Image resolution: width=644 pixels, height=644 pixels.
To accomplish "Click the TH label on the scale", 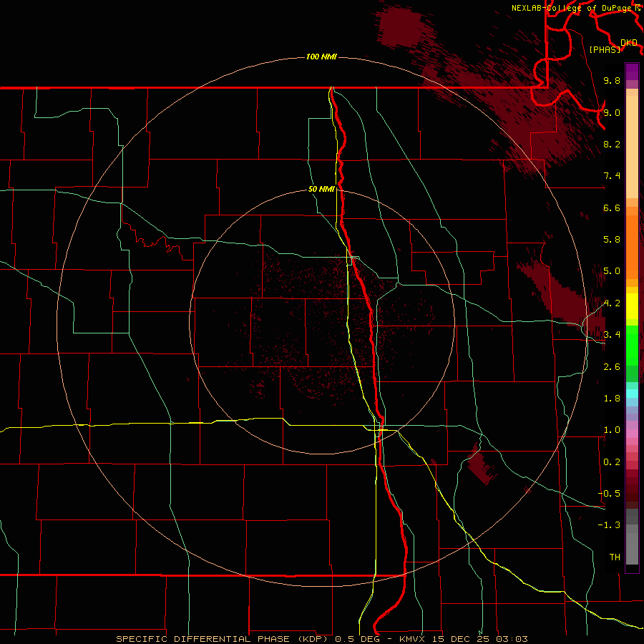I will (x=615, y=557).
